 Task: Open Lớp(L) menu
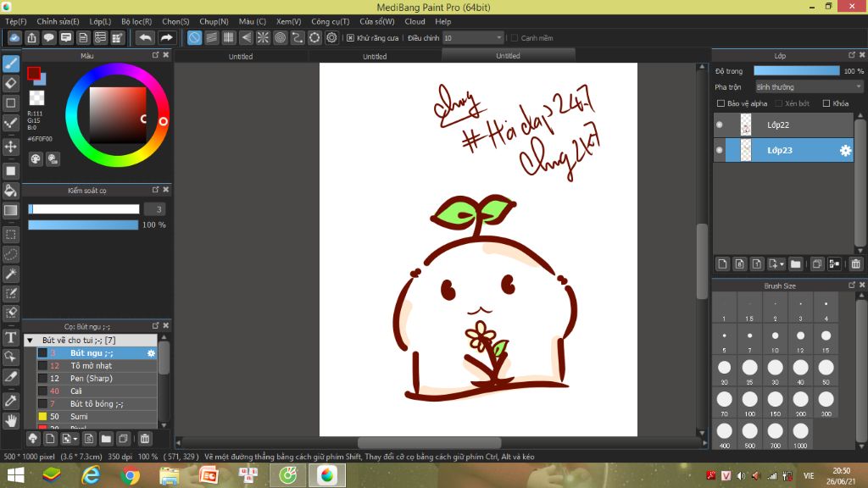(100, 21)
